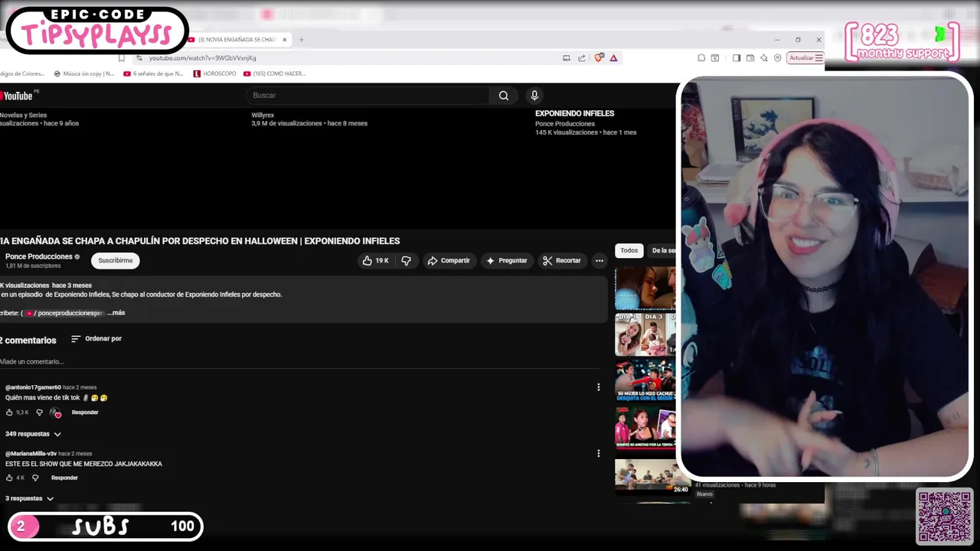Click the MarianaMilla-v3v username
Screen dimensions: 980x551
click(x=31, y=454)
